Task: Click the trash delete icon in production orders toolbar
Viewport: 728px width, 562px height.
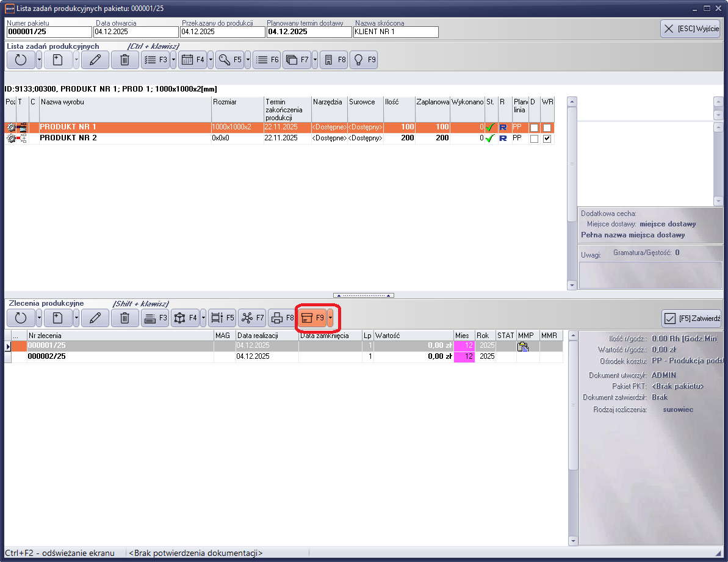Action: click(x=124, y=318)
